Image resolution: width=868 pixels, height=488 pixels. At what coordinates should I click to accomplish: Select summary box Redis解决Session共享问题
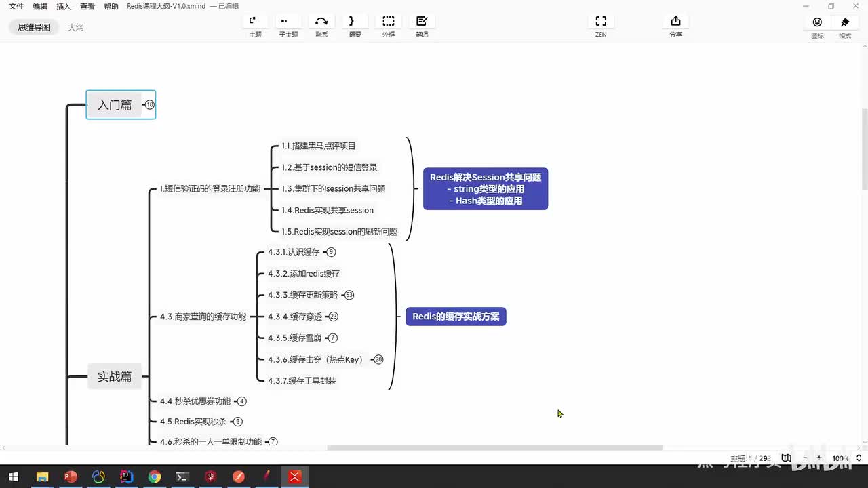click(x=486, y=189)
